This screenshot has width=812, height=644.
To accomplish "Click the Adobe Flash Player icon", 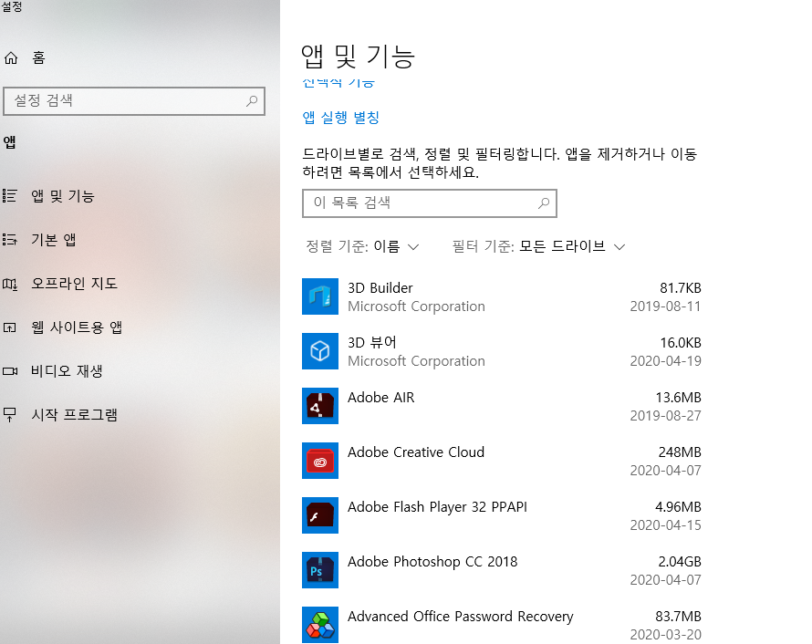I will pos(320,515).
